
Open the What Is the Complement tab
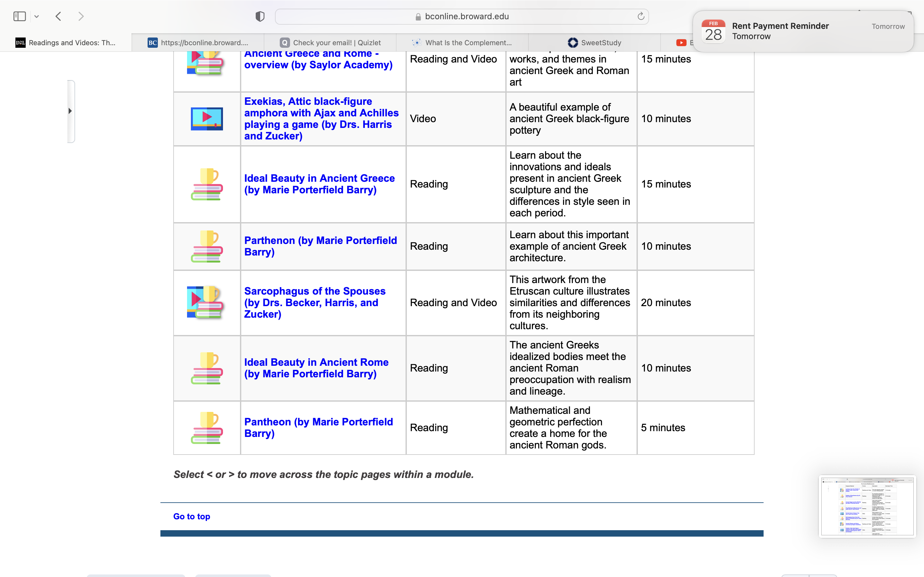click(462, 42)
